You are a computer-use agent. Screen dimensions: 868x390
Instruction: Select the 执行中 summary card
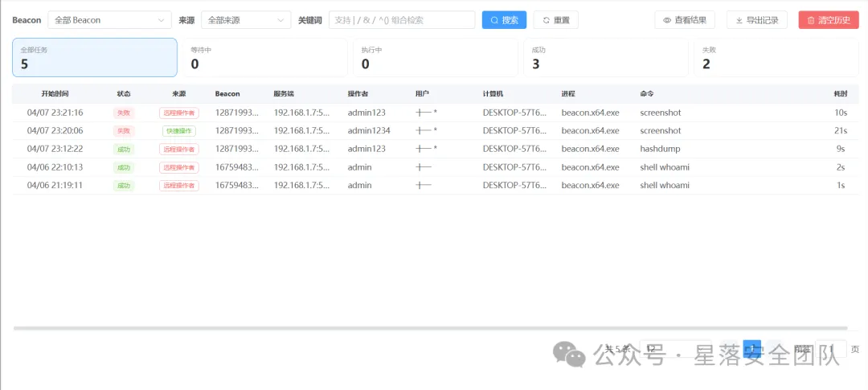coord(436,58)
